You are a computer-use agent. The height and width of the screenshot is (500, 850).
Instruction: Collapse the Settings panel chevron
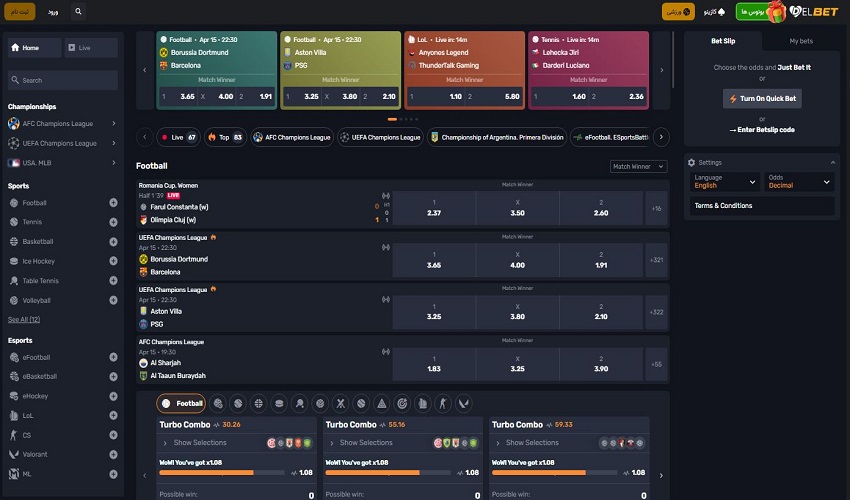tap(833, 162)
